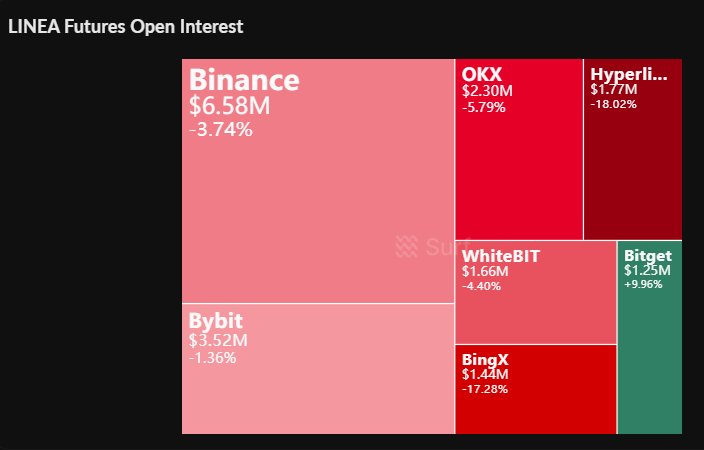Viewport: 704px width, 450px height.
Task: Click the Bybit $3.52M value
Action: pyautogui.click(x=218, y=341)
